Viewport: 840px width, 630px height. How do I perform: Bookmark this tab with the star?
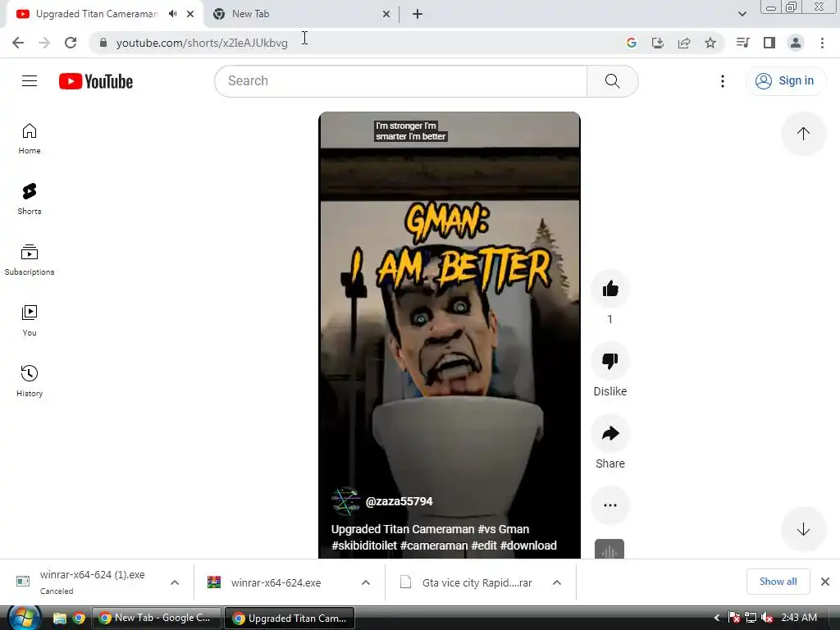point(710,43)
